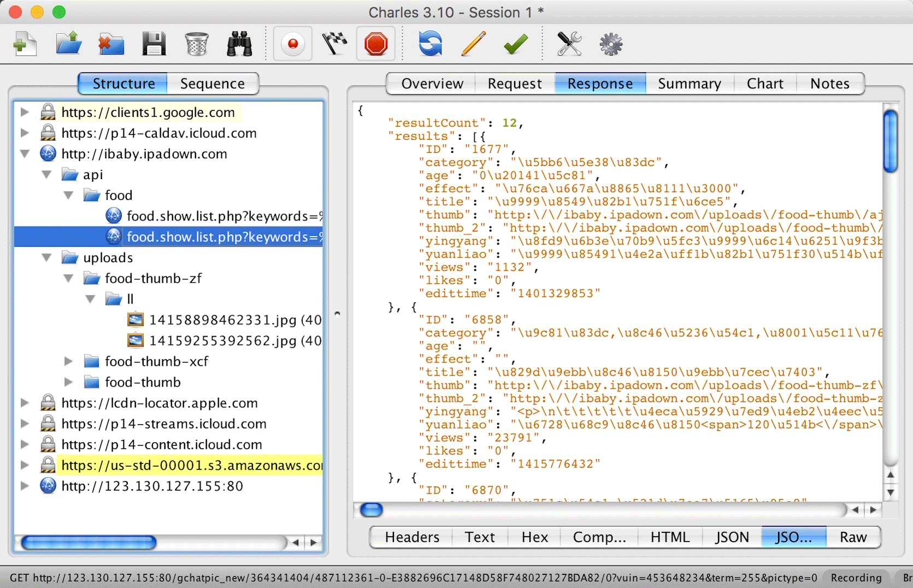Image resolution: width=913 pixels, height=588 pixels.
Task: Click the response scroll right arrow
Action: pyautogui.click(x=873, y=510)
